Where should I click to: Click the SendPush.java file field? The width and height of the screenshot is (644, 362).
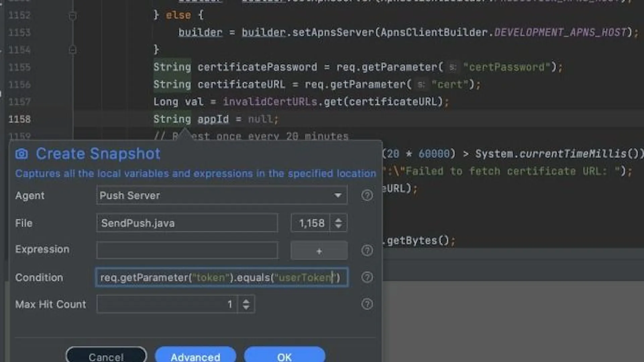[187, 223]
